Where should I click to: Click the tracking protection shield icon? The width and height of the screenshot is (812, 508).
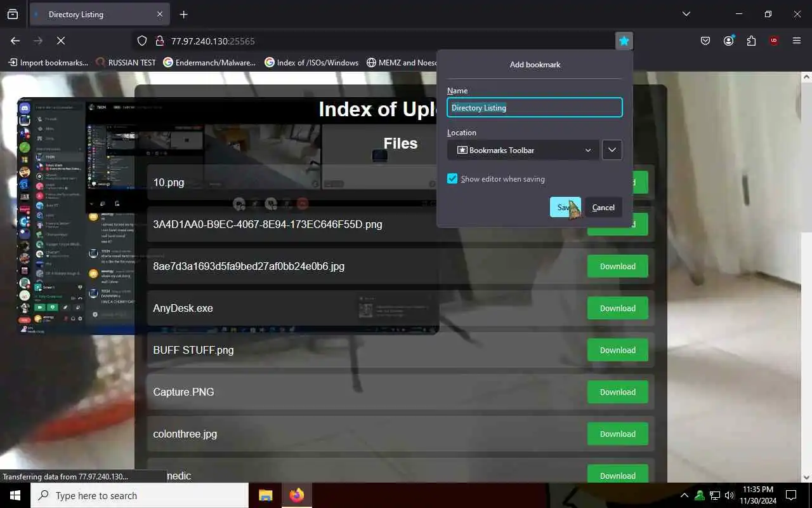click(x=142, y=41)
